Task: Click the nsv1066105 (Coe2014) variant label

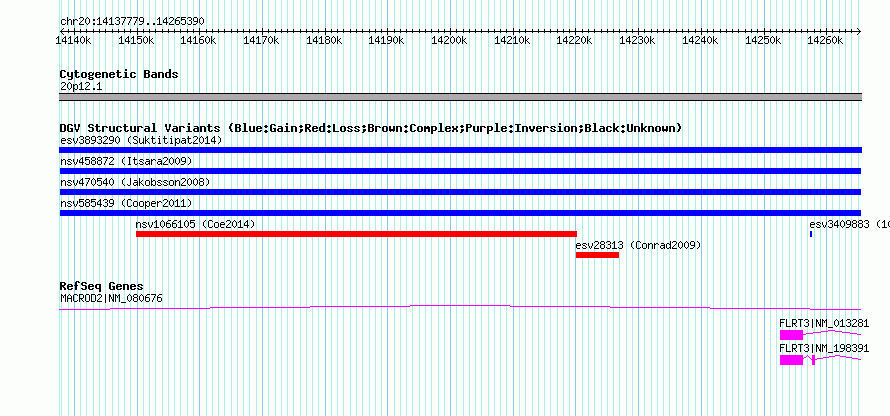Action: 195,224
